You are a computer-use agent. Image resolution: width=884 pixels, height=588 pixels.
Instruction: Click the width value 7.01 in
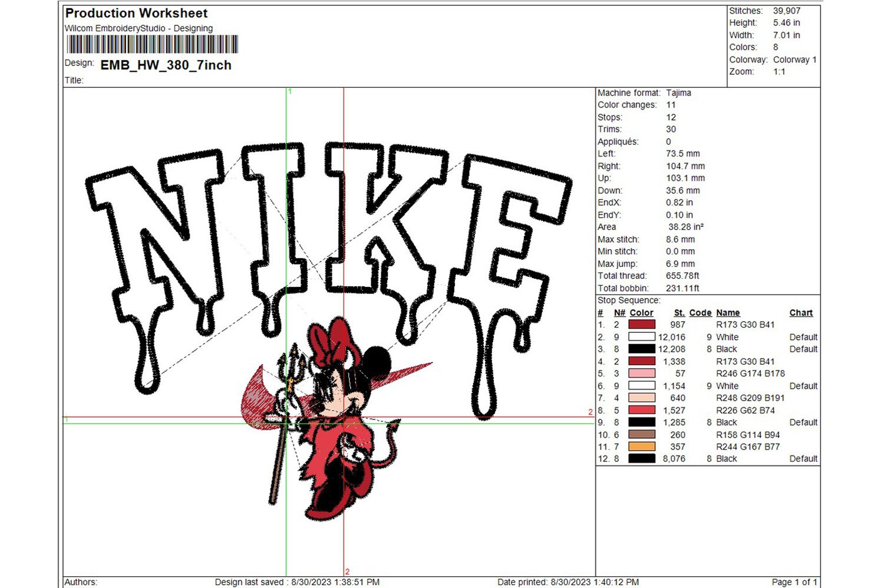tap(787, 35)
